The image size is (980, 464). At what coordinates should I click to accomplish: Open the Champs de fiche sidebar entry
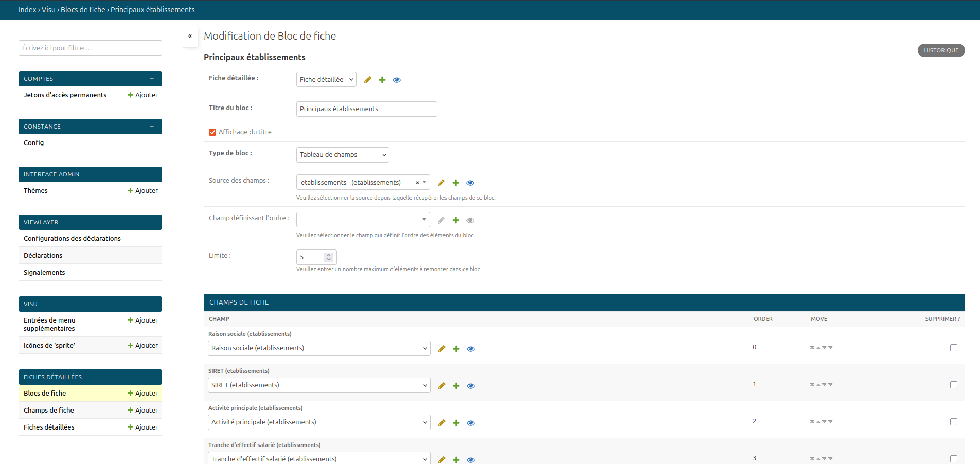(x=49, y=411)
